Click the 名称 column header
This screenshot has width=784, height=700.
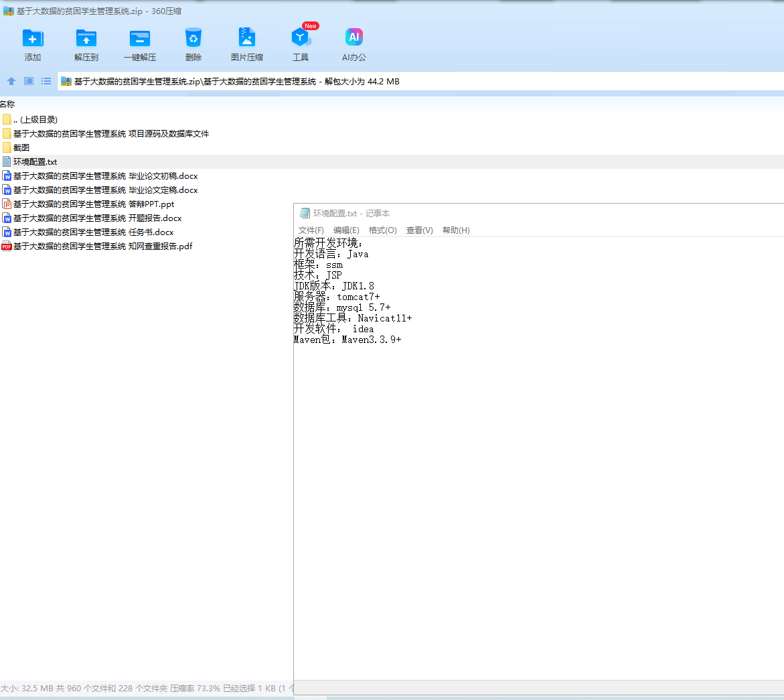coord(7,104)
